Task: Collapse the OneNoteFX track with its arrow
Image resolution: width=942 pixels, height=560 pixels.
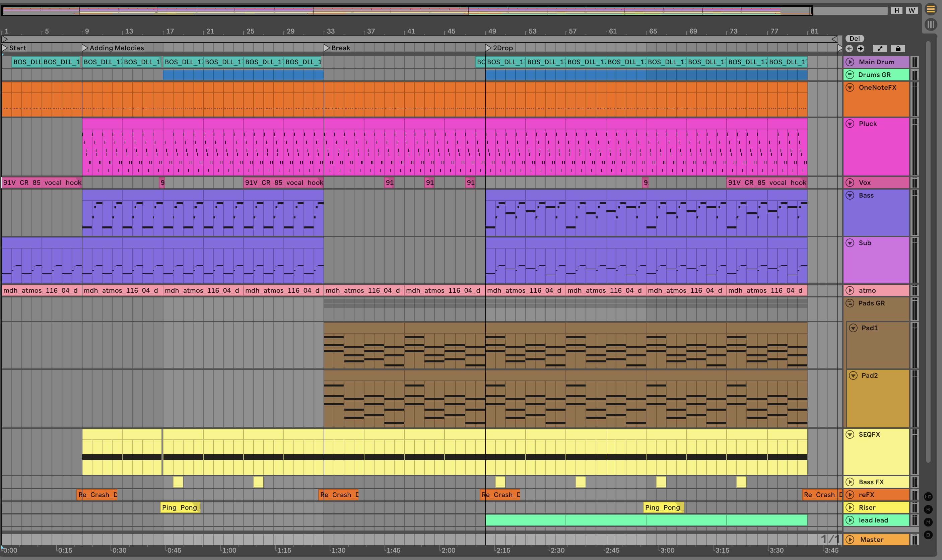Action: coord(850,87)
